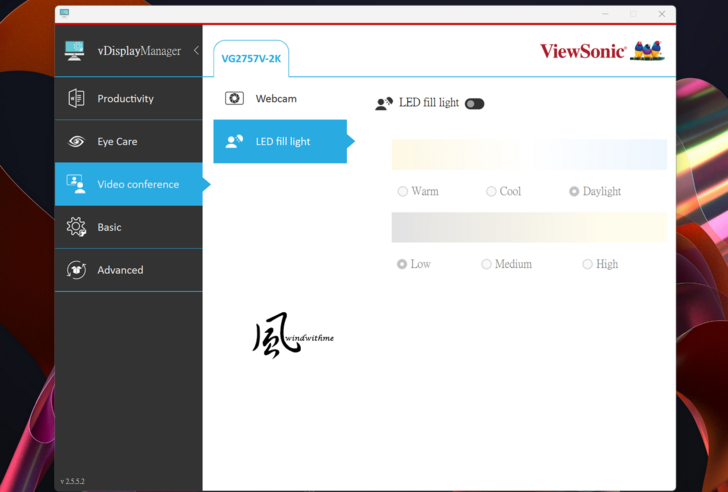
Task: Select the Warm radio button
Action: click(x=403, y=191)
